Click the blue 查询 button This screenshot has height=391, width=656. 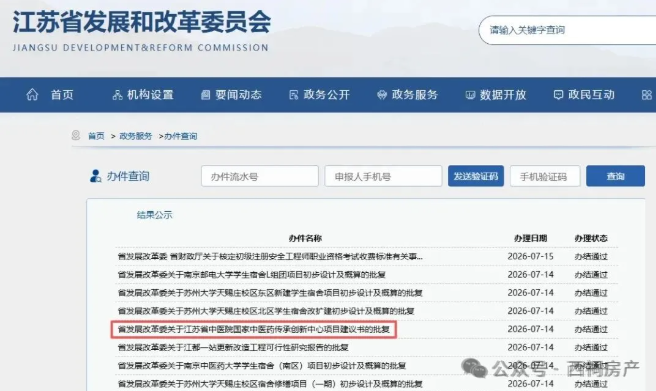click(x=615, y=176)
